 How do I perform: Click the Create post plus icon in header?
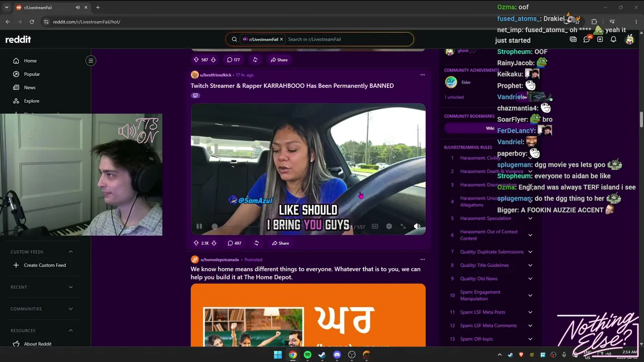(x=600, y=39)
